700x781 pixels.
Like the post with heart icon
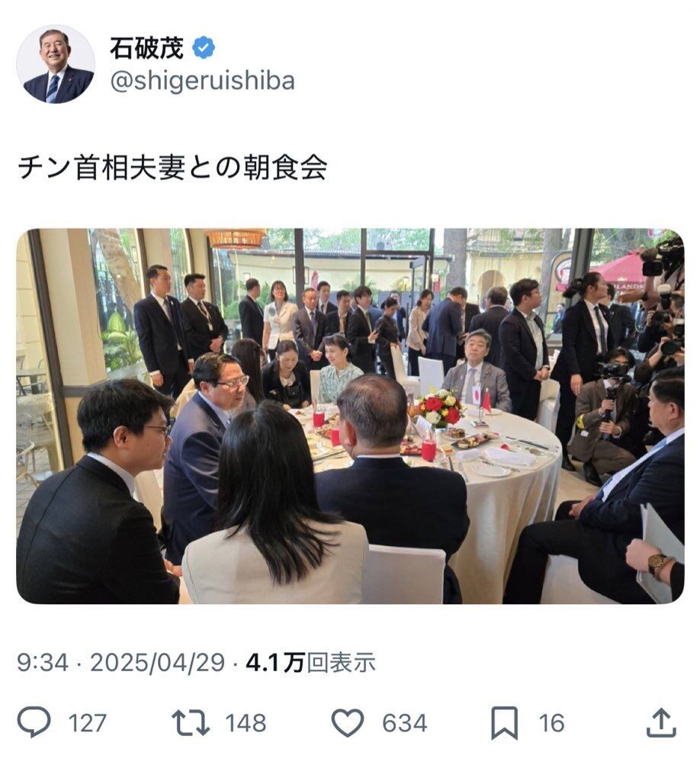coord(348,723)
